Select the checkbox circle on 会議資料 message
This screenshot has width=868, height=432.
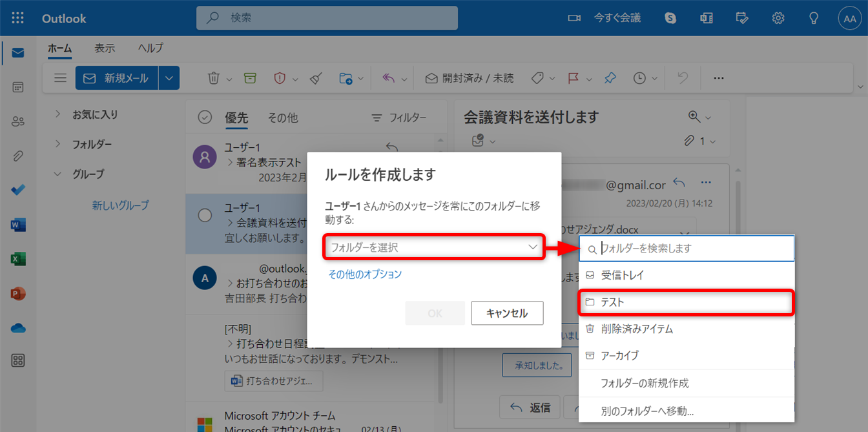205,216
